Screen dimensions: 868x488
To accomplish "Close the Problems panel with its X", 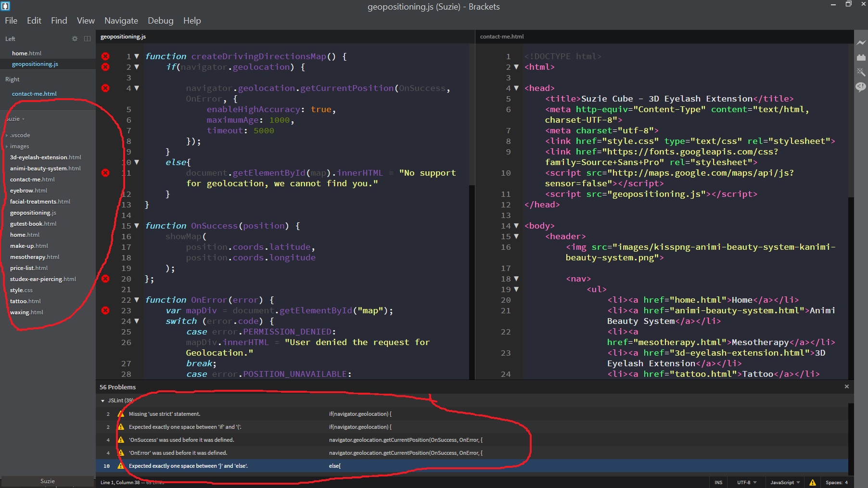I will (846, 386).
